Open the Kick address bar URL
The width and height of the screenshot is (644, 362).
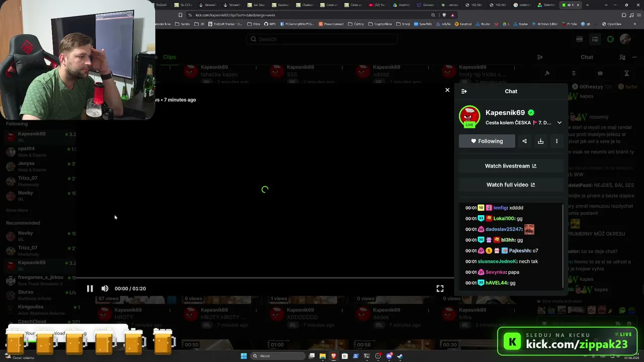(x=235, y=15)
